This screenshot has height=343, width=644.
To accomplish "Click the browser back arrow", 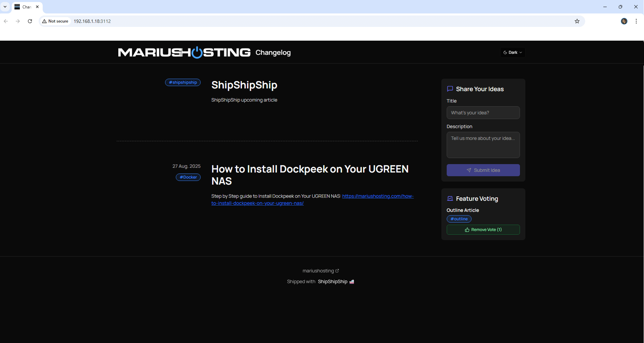I will click(x=6, y=21).
